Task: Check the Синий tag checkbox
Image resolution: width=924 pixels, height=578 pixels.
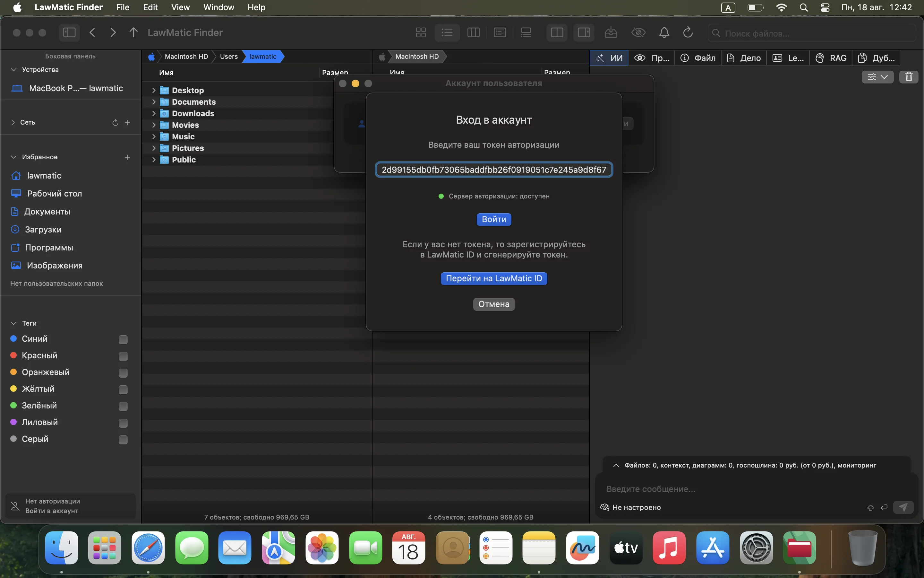Action: click(x=123, y=339)
